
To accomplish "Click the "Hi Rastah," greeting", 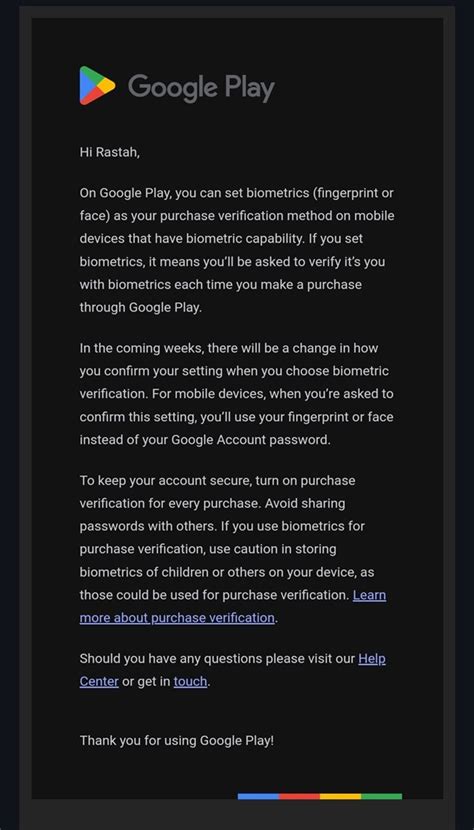I will coord(110,152).
